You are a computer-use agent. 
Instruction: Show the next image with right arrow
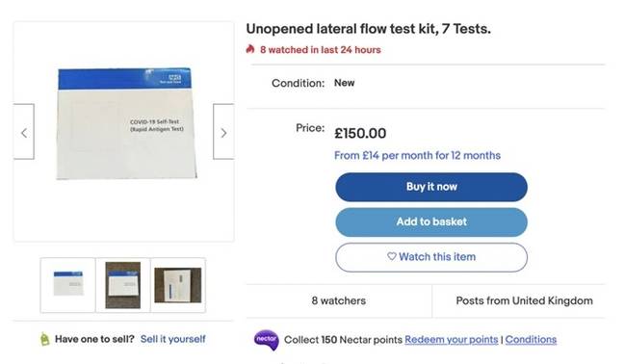pos(223,132)
